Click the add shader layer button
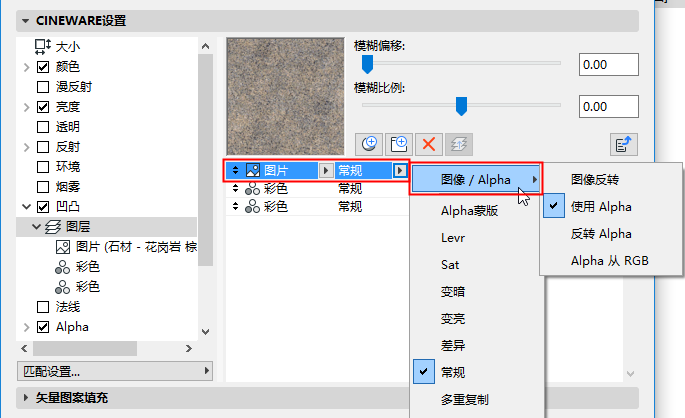Image resolution: width=685 pixels, height=418 pixels. [x=369, y=144]
